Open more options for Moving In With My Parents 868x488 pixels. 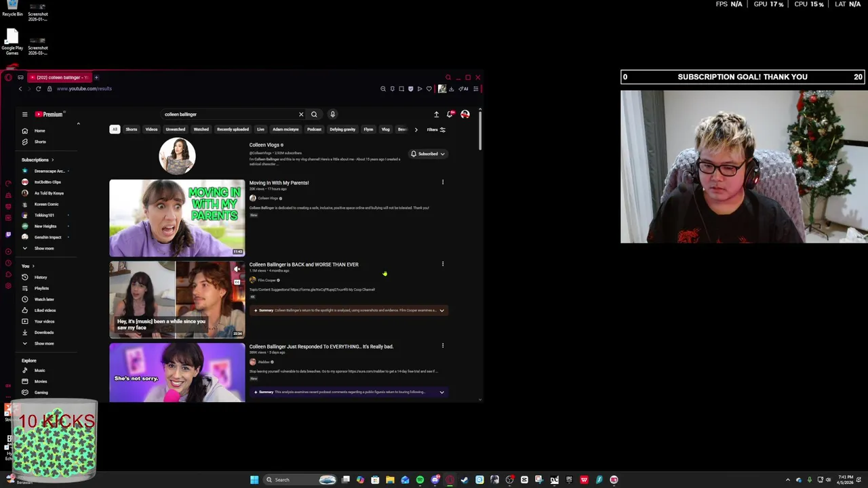pyautogui.click(x=443, y=182)
